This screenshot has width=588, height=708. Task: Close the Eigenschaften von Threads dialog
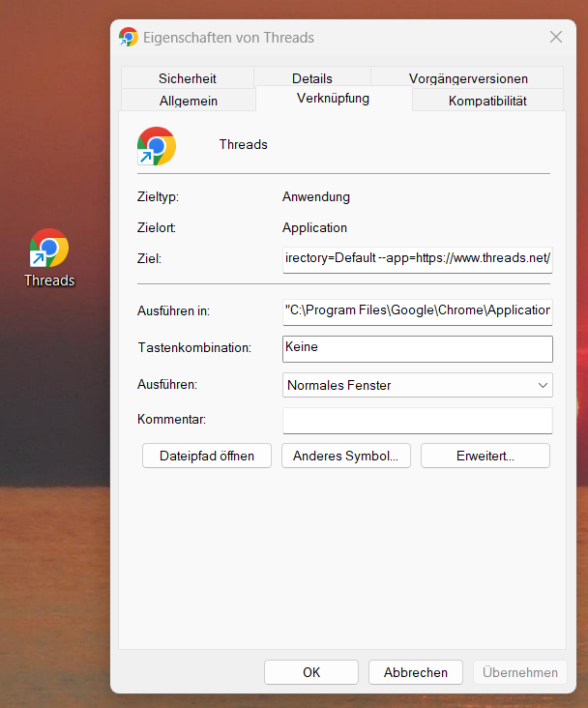[x=556, y=37]
